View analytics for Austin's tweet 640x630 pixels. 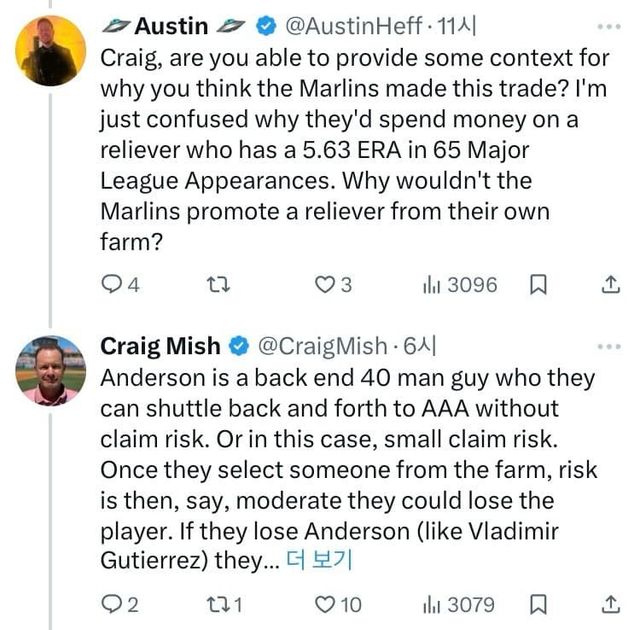[431, 285]
